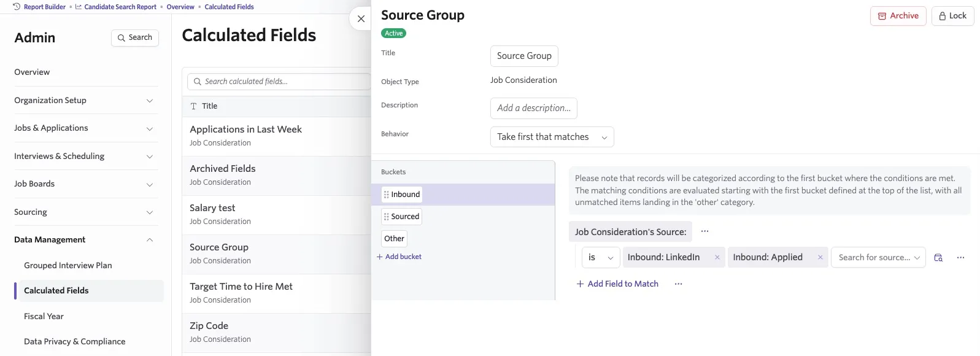Screen dimensions: 980x356
Task: Click Candidate Search Report breadcrumb
Action: [x=120, y=7]
